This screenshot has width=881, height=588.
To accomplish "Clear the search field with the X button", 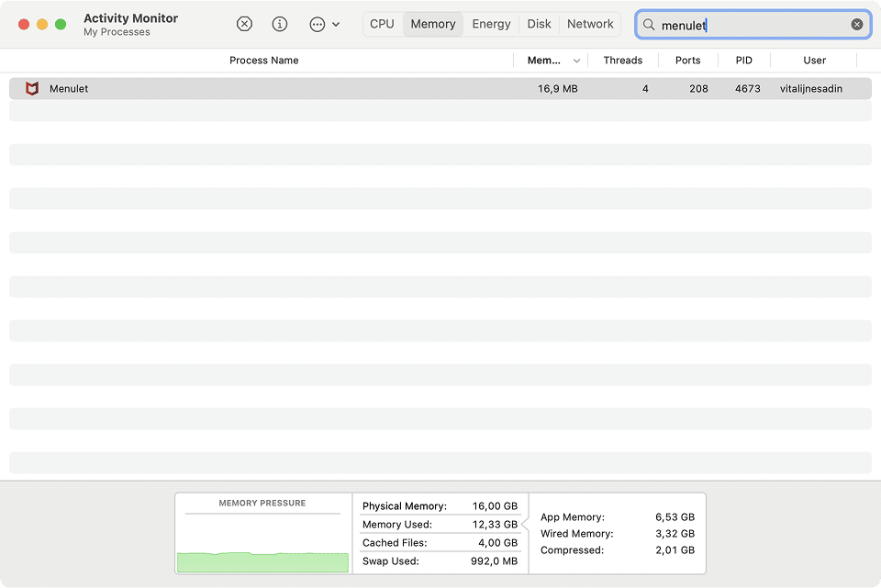I will click(857, 24).
